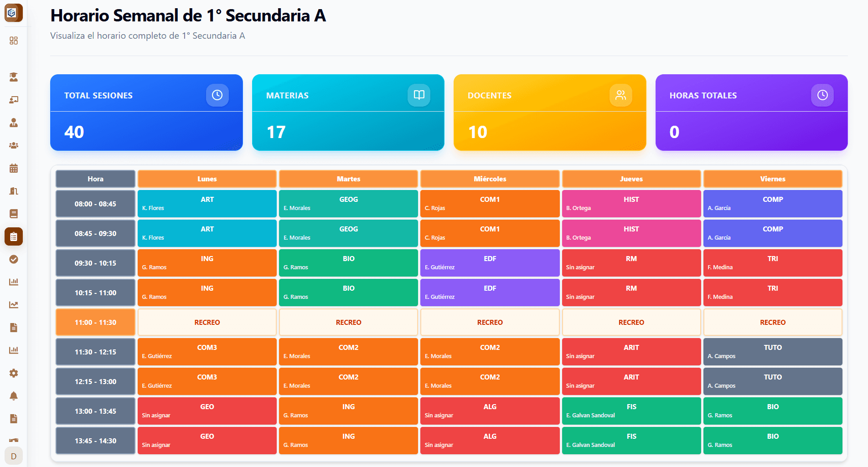Select the school building icon
The height and width of the screenshot is (467, 868).
pos(14,191)
